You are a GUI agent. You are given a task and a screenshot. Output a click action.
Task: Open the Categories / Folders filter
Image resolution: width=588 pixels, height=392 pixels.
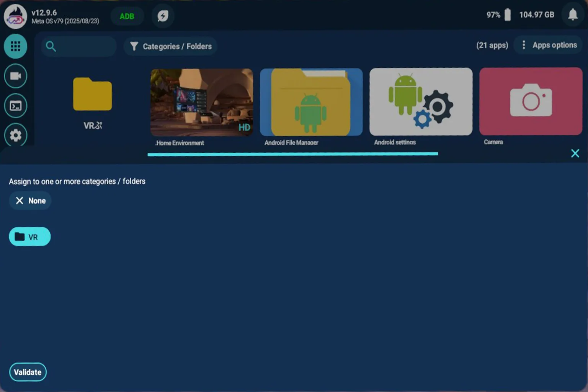170,46
